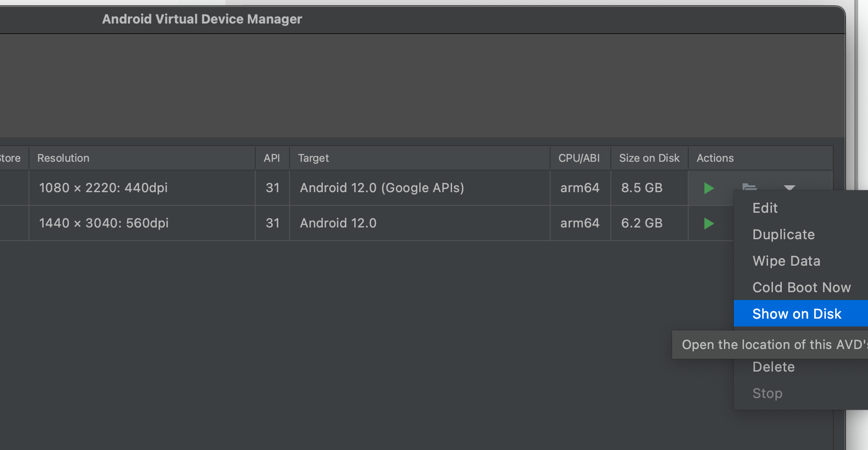The image size is (868, 450).
Task: Click the 8.5 GB size cell
Action: pos(642,188)
